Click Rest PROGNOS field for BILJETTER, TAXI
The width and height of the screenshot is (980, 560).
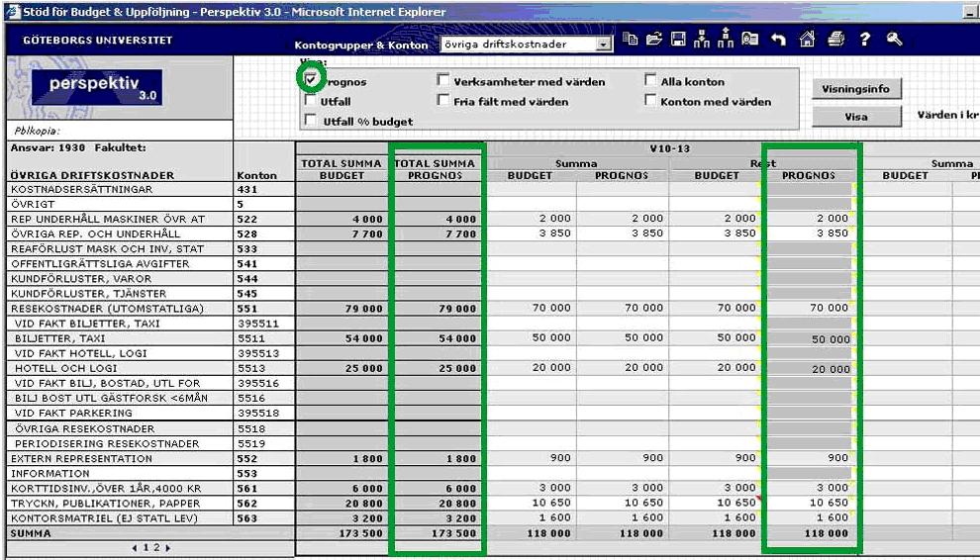point(810,338)
